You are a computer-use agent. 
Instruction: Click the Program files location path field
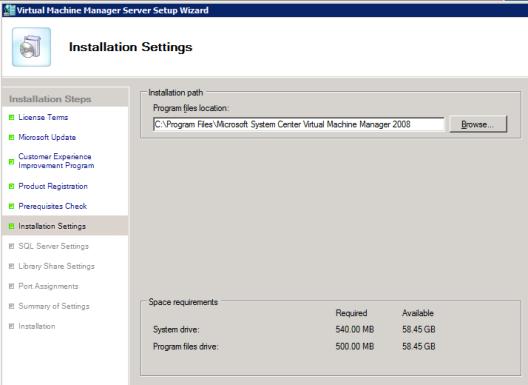299,124
